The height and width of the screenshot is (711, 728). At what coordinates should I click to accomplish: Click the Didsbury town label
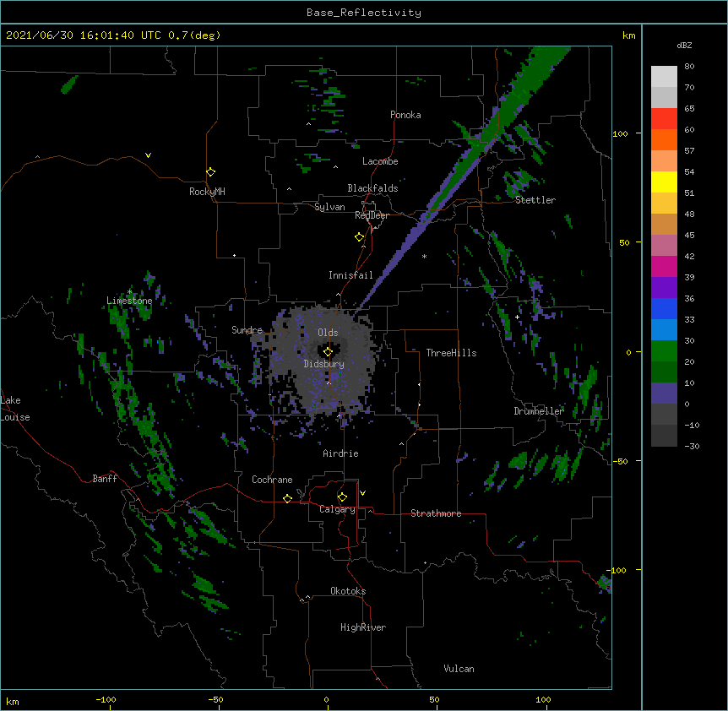click(x=324, y=364)
